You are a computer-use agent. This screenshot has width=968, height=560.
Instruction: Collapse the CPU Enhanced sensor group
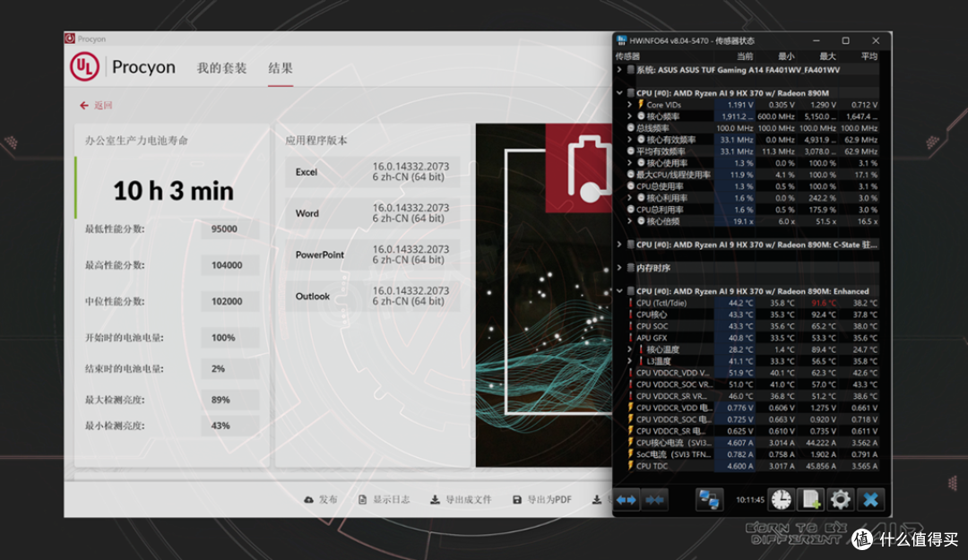(x=619, y=291)
